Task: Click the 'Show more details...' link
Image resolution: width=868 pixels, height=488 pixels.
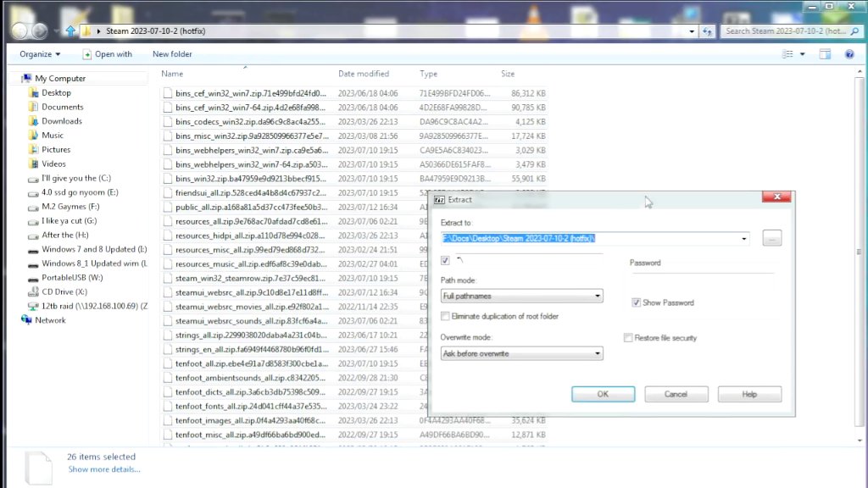Action: pyautogui.click(x=104, y=469)
